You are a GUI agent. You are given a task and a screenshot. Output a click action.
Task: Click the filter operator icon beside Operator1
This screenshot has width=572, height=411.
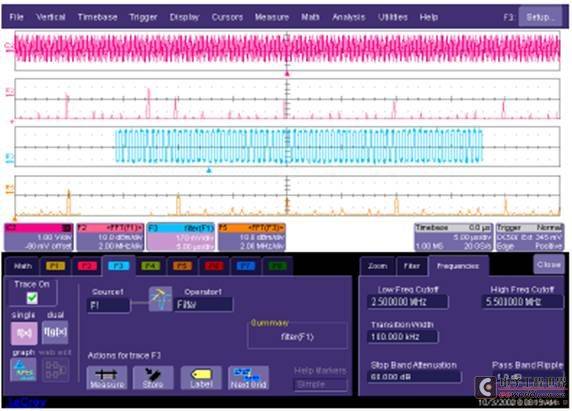[161, 299]
